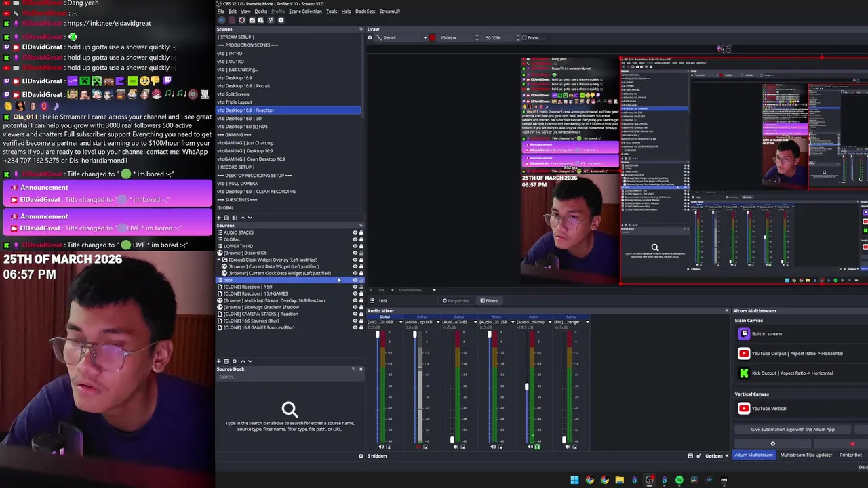The image size is (868, 488).
Task: Open DaVinci Resolve from the taskbar
Action: [x=694, y=480]
